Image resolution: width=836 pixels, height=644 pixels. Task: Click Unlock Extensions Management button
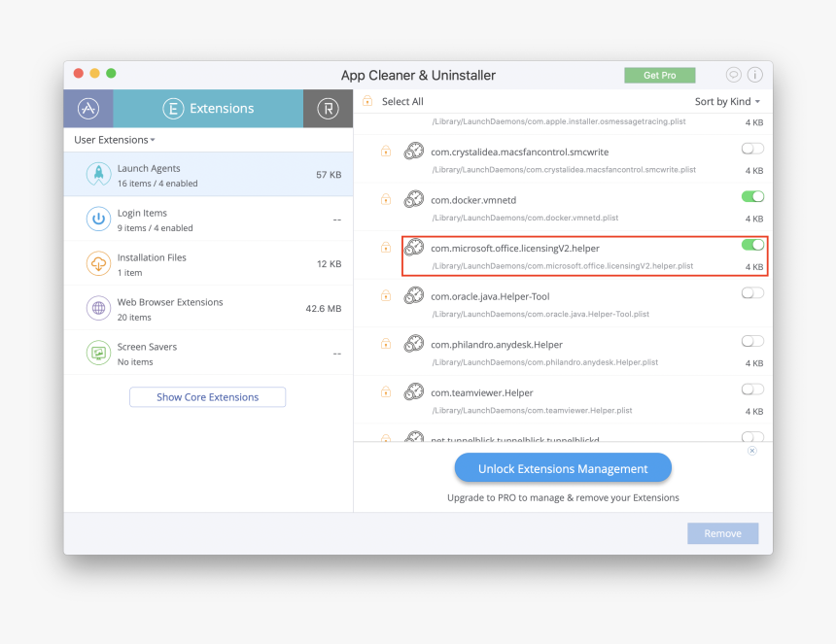tap(563, 468)
